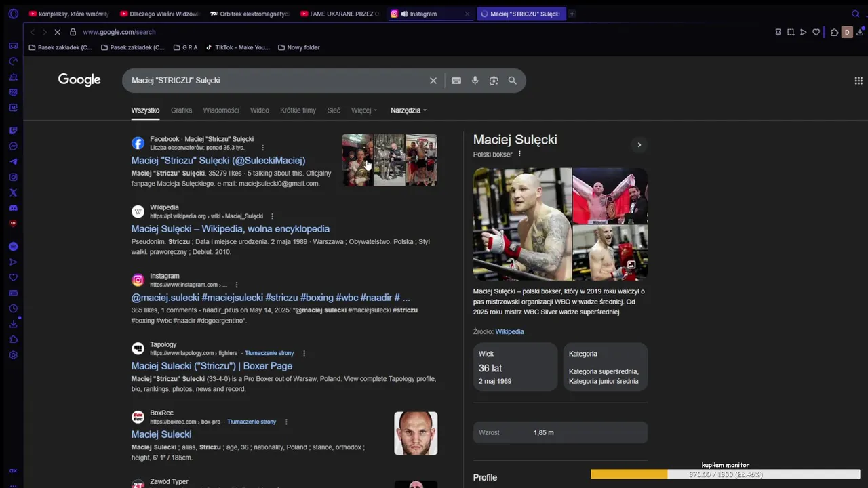
Task: Open Facebook Messenger in the sidebar
Action: [13, 146]
